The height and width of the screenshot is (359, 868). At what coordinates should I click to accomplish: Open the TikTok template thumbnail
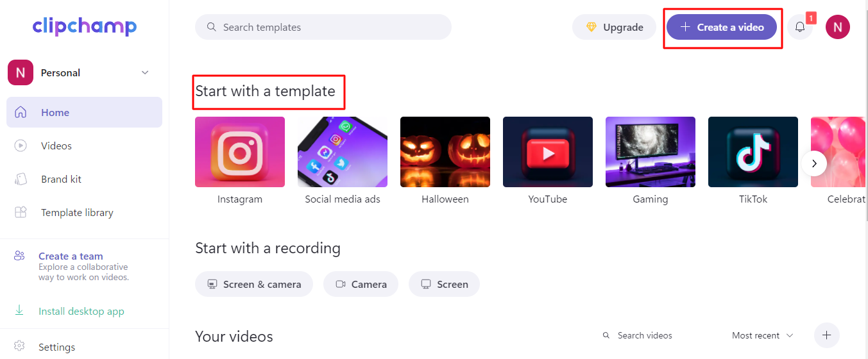tap(753, 152)
